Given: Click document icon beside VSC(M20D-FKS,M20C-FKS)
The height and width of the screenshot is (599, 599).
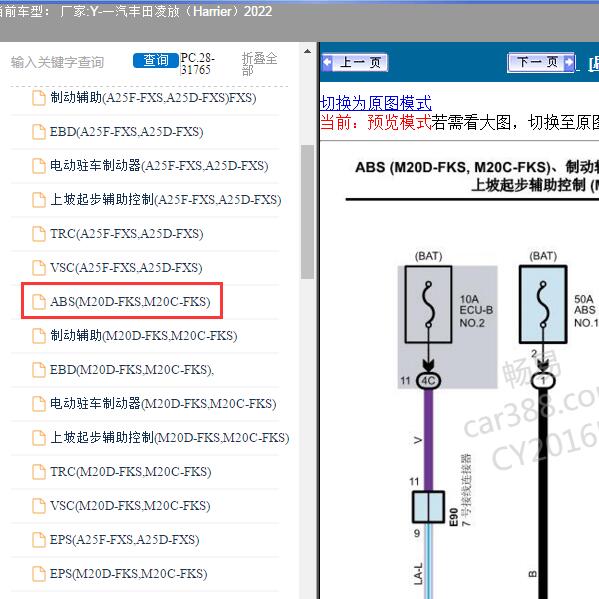Looking at the screenshot, I should (x=39, y=505).
